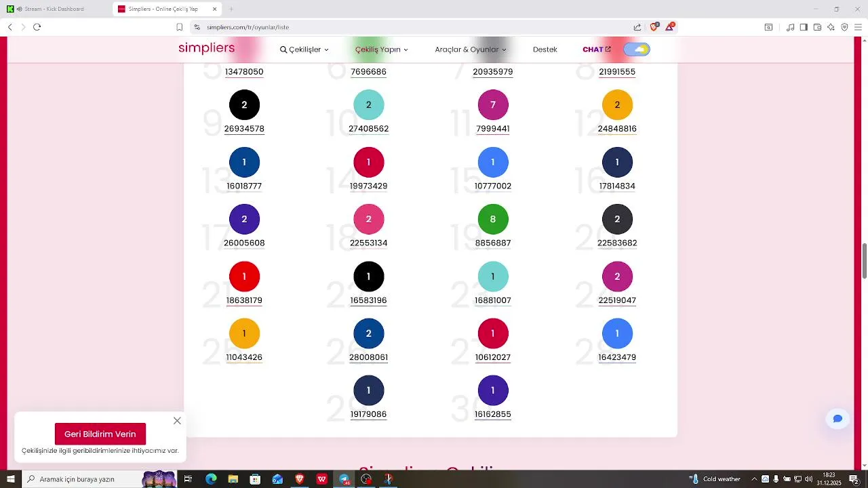The height and width of the screenshot is (488, 868).
Task: Expand the Çekiliş Yapın dropdown menu
Action: click(x=382, y=49)
